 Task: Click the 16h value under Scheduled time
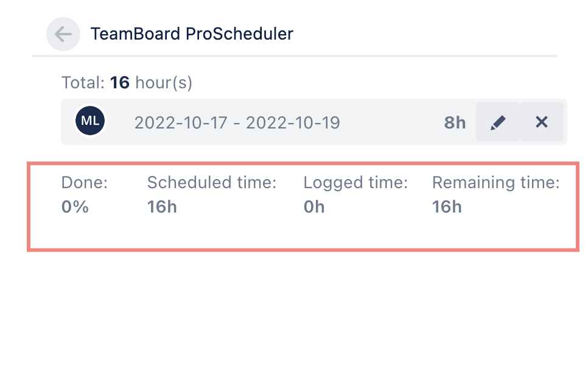(x=162, y=207)
